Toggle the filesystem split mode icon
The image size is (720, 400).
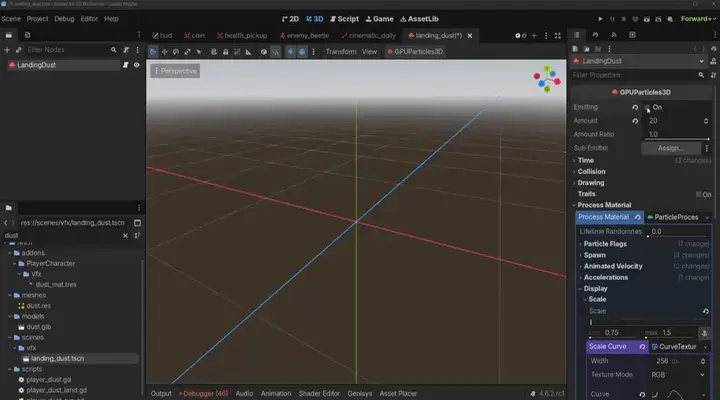[x=137, y=223]
